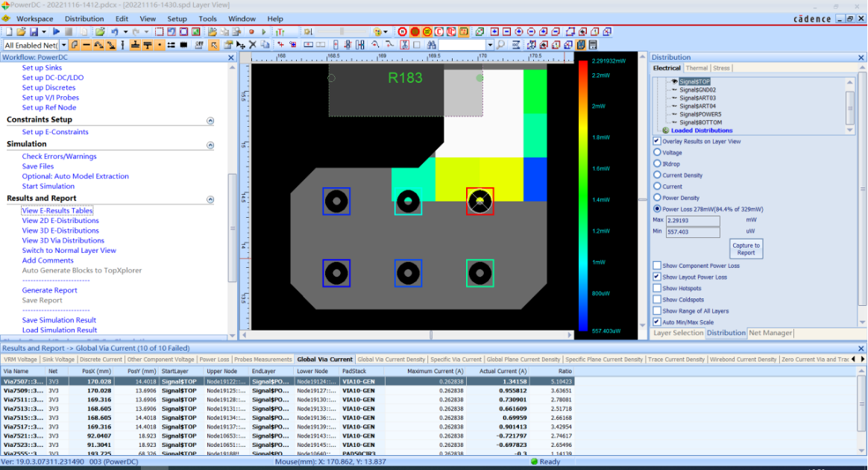Screen dimensions: 868x470
Task: Click the square zoom-out minus icon
Action: (x=506, y=31)
